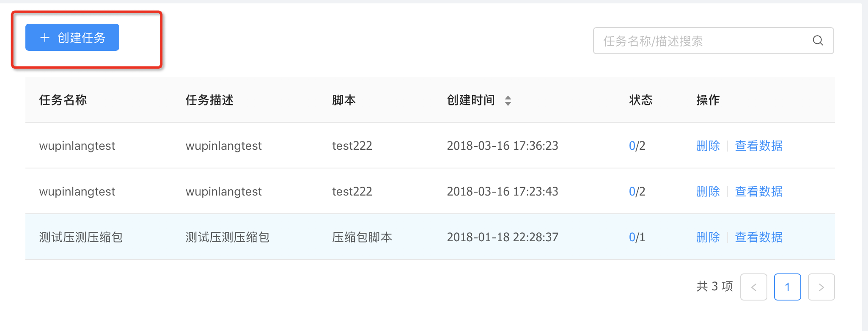This screenshot has height=331, width=868.
Task: Delete the 测试压测压缩包 task
Action: click(x=708, y=237)
